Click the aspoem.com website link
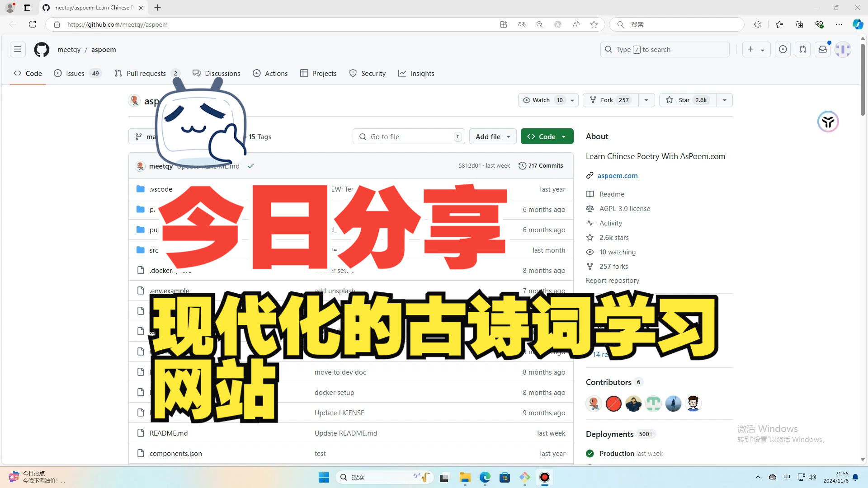 coord(618,175)
